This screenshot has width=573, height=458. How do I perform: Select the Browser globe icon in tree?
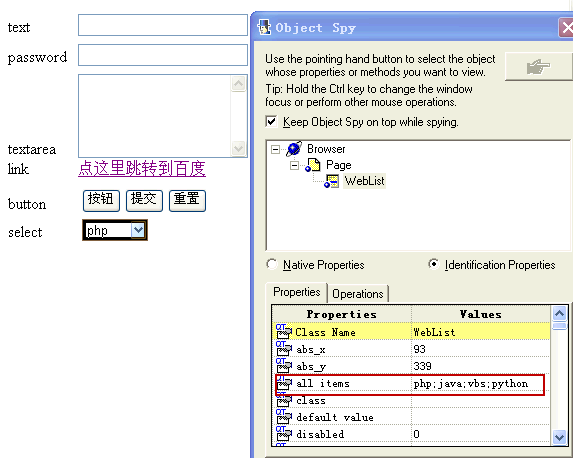point(294,149)
